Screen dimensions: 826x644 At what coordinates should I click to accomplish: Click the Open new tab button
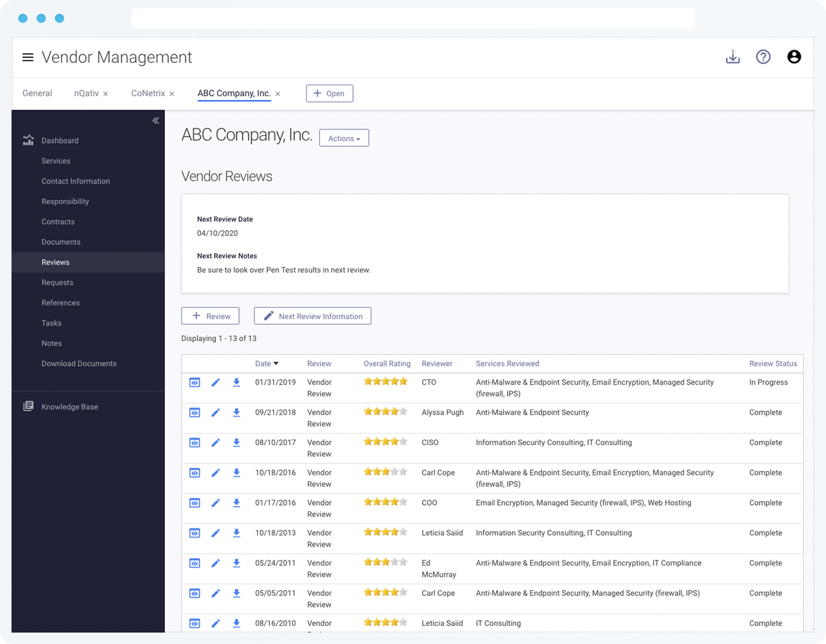(x=329, y=93)
